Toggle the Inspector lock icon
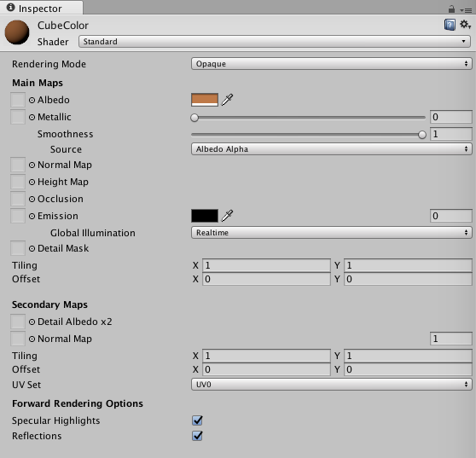The height and width of the screenshot is (458, 476). click(452, 9)
